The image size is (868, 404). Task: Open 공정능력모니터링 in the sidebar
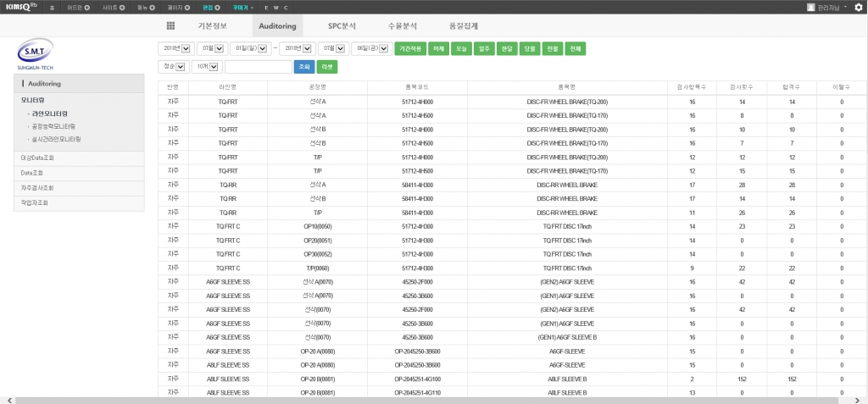(53, 126)
